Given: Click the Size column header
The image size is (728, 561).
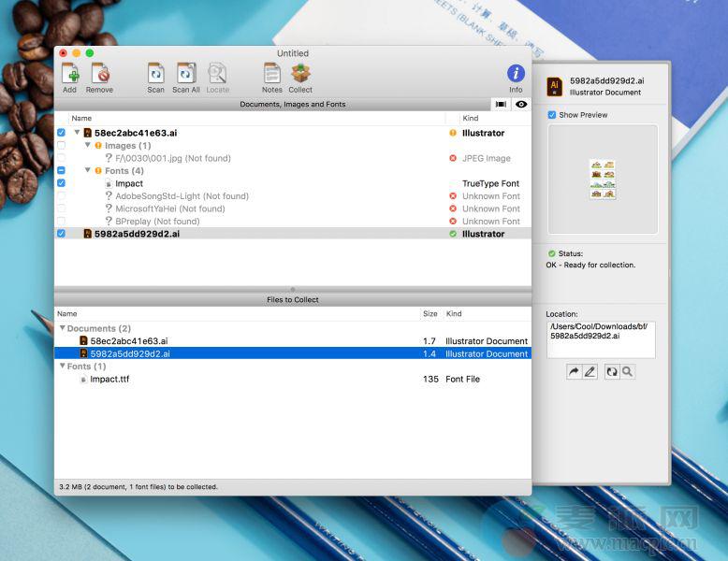Looking at the screenshot, I should pyautogui.click(x=430, y=314).
